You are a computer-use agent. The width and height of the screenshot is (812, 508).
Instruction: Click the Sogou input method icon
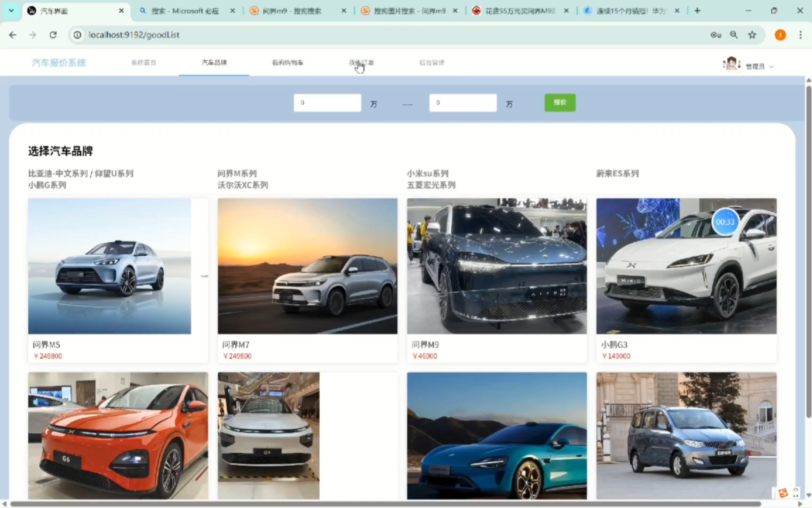coord(783,492)
